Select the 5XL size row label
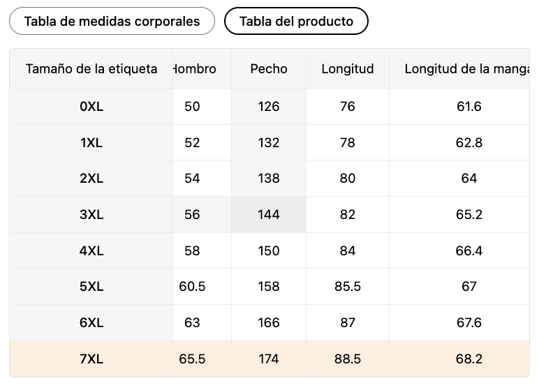 (91, 287)
